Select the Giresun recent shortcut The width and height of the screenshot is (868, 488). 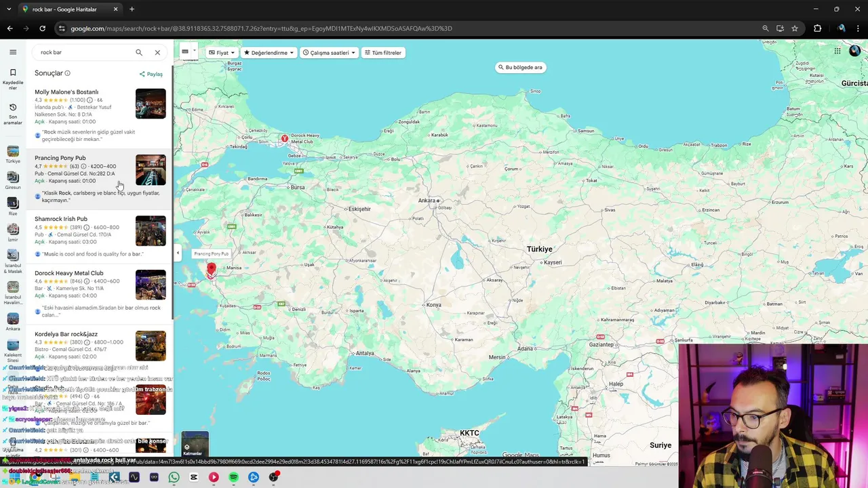[x=13, y=181]
